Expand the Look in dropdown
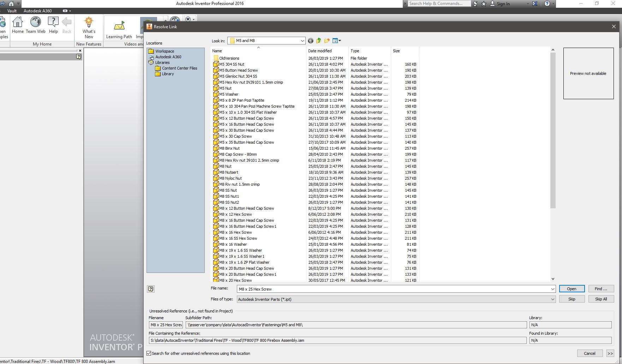Viewport: 622px width, 364px height. pos(302,41)
